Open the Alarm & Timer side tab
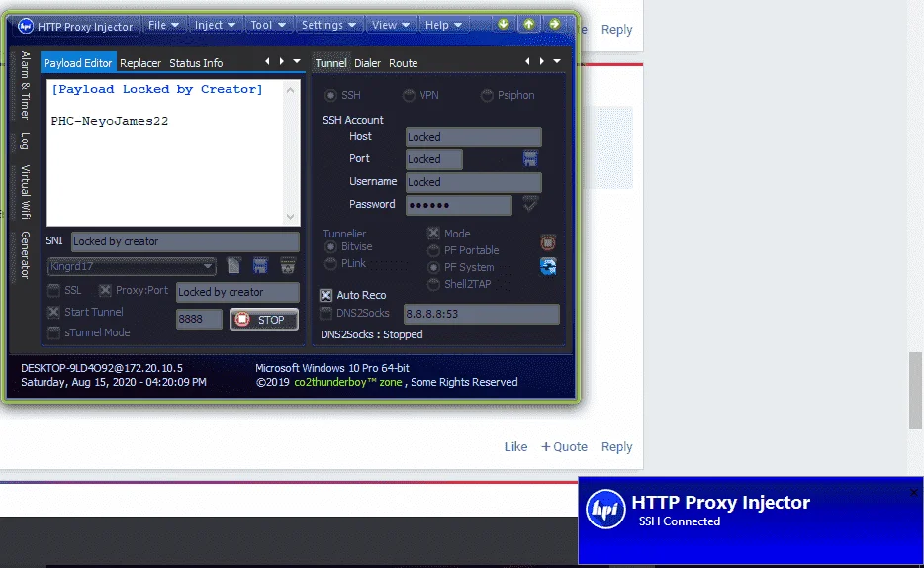 click(x=25, y=85)
